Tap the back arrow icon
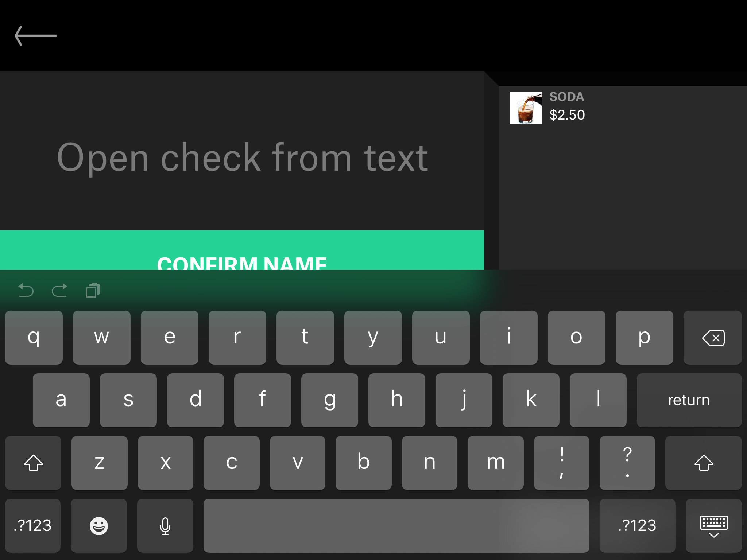The height and width of the screenshot is (560, 747). click(x=36, y=36)
